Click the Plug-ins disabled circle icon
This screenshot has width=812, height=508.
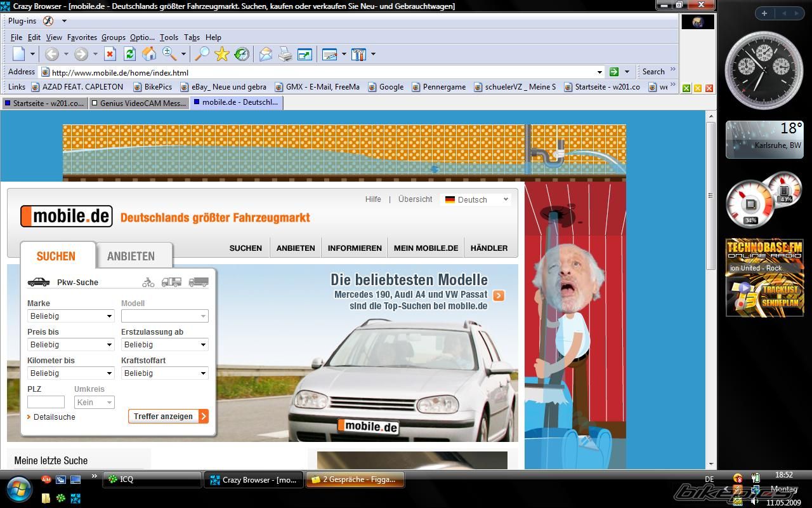48,21
